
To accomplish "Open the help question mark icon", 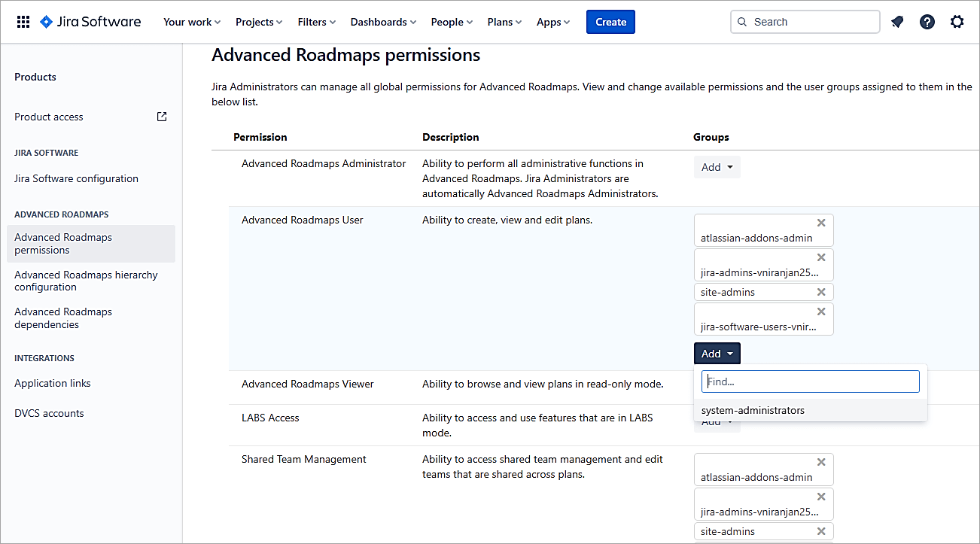I will point(927,22).
